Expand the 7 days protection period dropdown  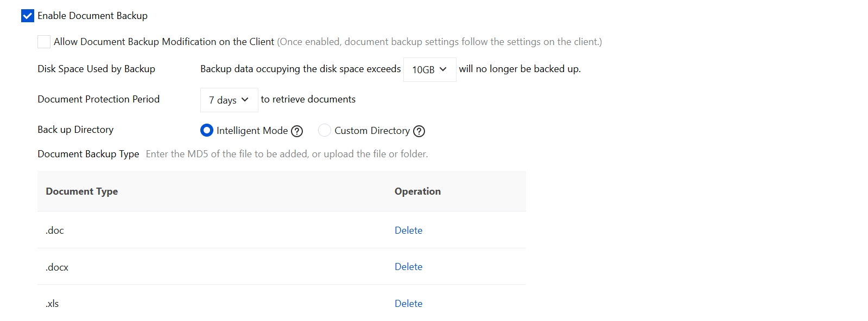click(229, 100)
